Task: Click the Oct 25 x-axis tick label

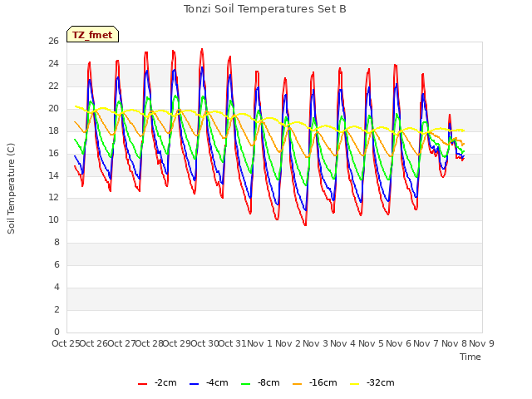Action: point(66,343)
